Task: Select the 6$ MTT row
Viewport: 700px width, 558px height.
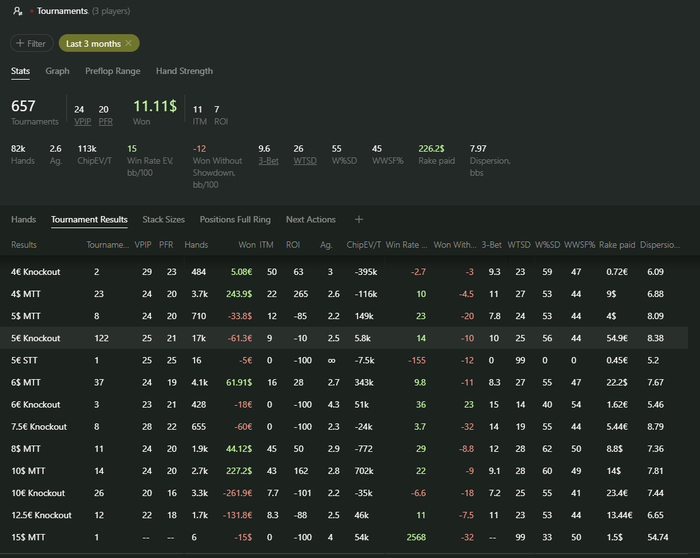Action: pos(344,383)
